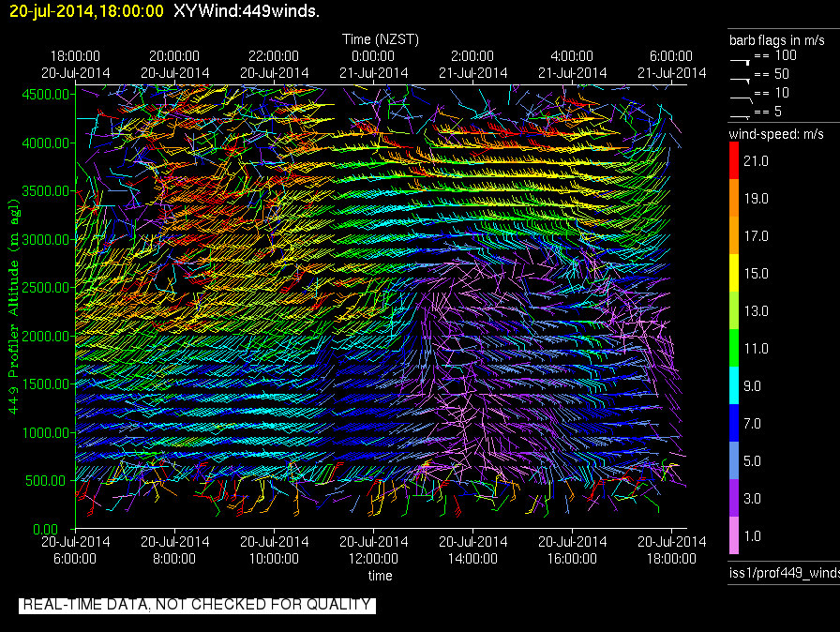Click the bottom 10:00:00 time label

pos(274,559)
